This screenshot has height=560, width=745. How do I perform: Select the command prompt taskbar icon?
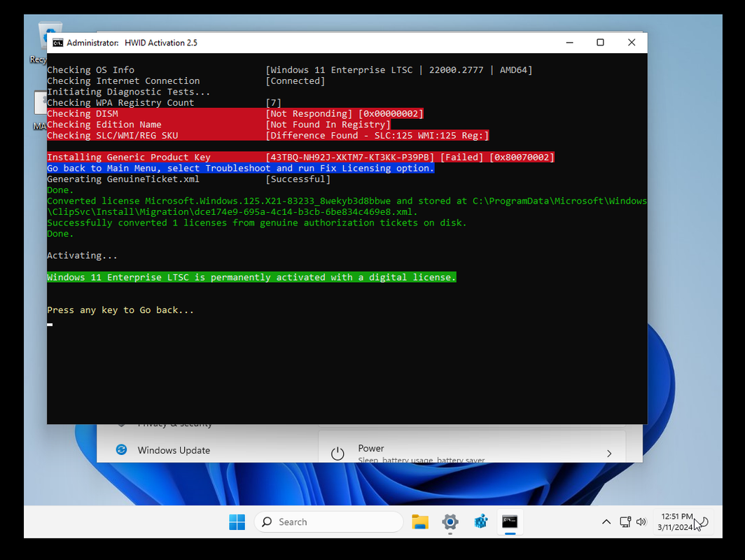(510, 522)
